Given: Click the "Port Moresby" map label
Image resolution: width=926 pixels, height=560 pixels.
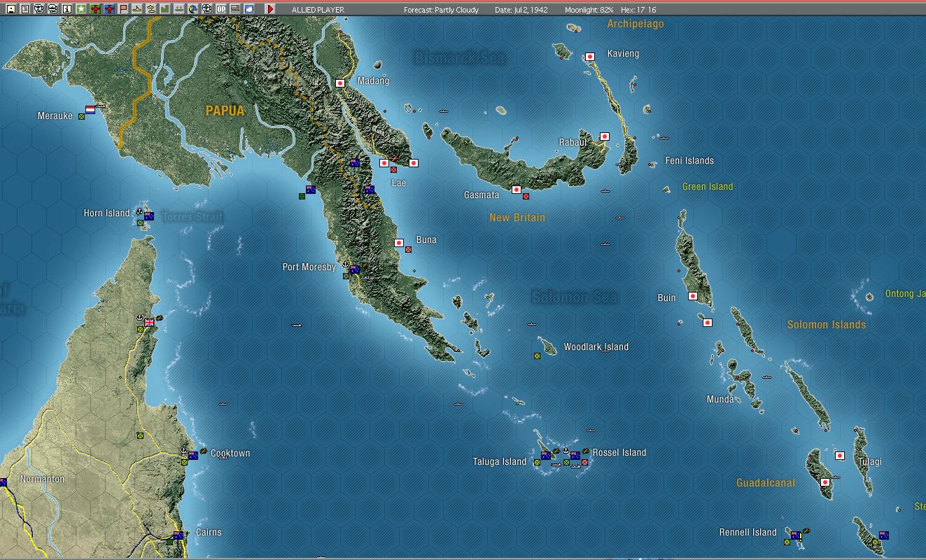Looking at the screenshot, I should [309, 267].
